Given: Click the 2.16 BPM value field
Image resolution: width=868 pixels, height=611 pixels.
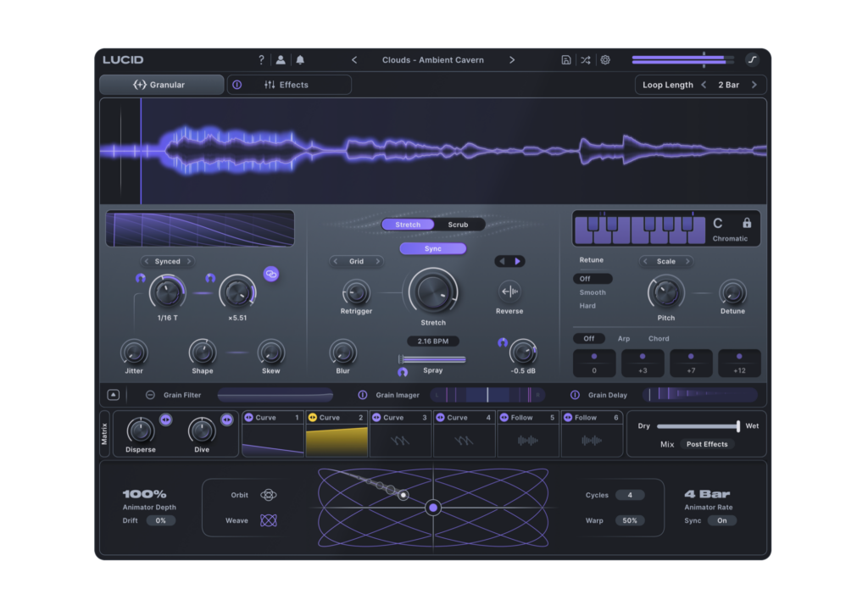Looking at the screenshot, I should click(433, 341).
